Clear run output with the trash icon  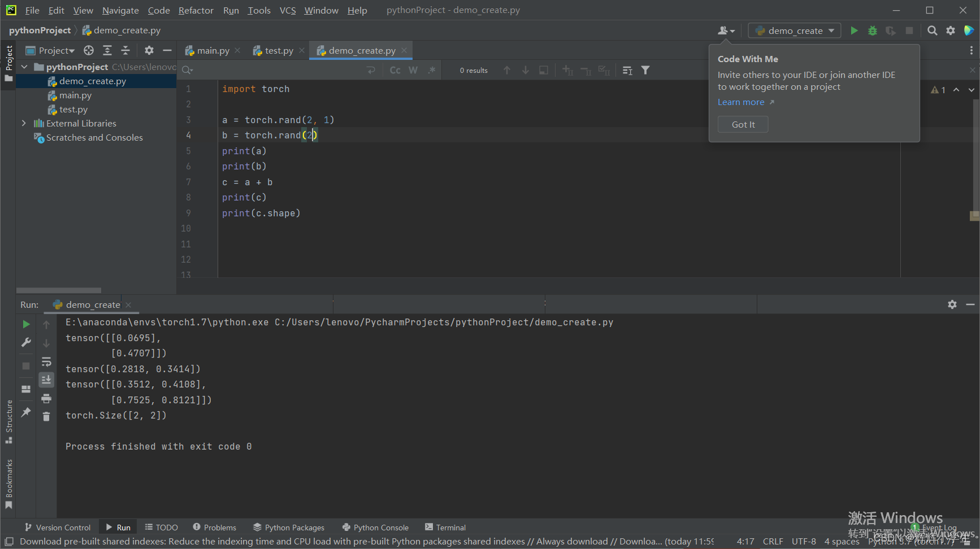click(46, 417)
